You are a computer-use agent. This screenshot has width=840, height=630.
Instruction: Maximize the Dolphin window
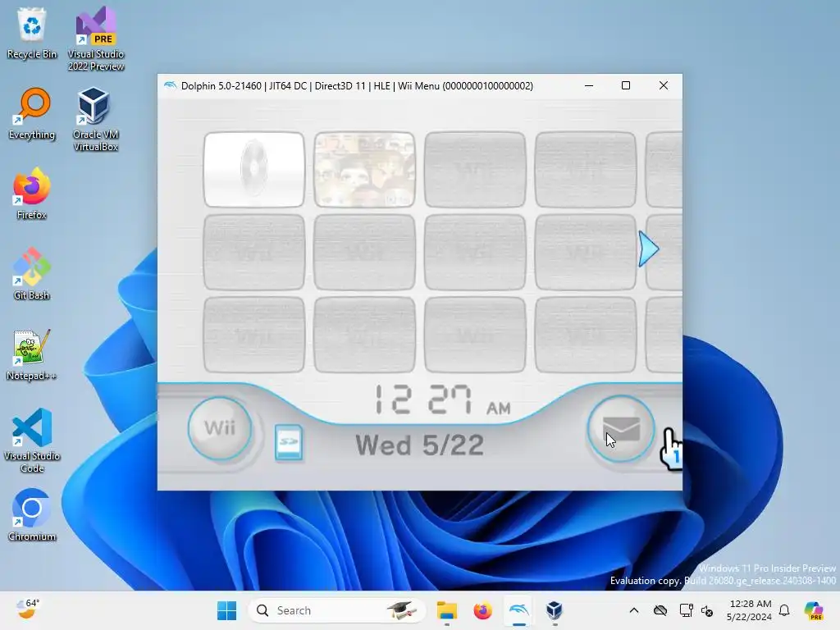626,85
